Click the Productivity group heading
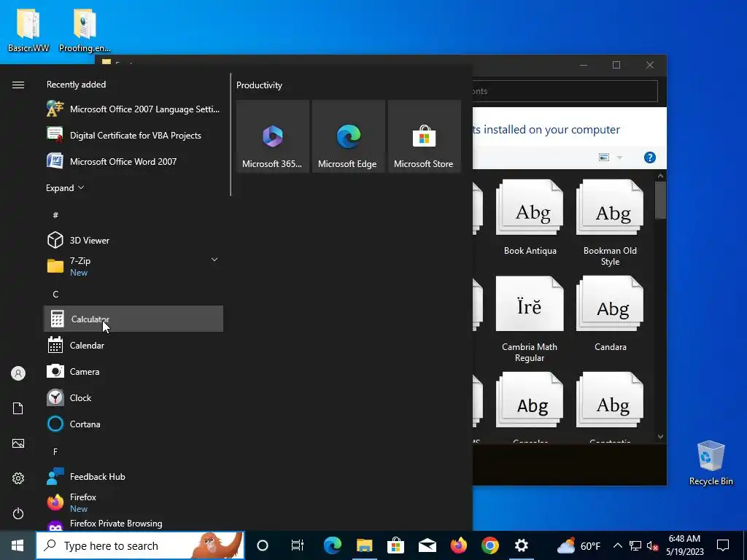This screenshot has width=747, height=560. pos(259,85)
